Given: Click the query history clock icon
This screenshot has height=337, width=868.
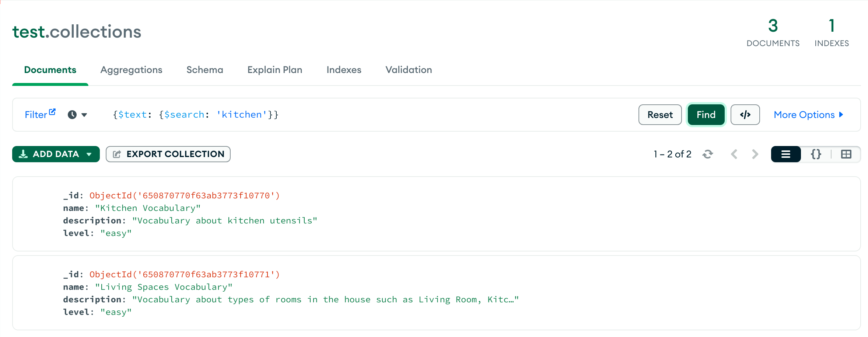Looking at the screenshot, I should 72,115.
